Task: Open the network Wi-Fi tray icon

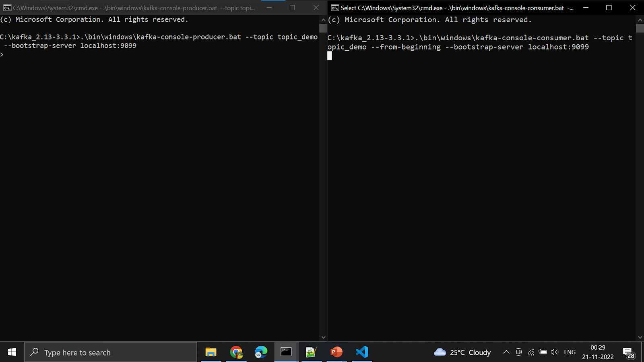Action: [x=531, y=352]
